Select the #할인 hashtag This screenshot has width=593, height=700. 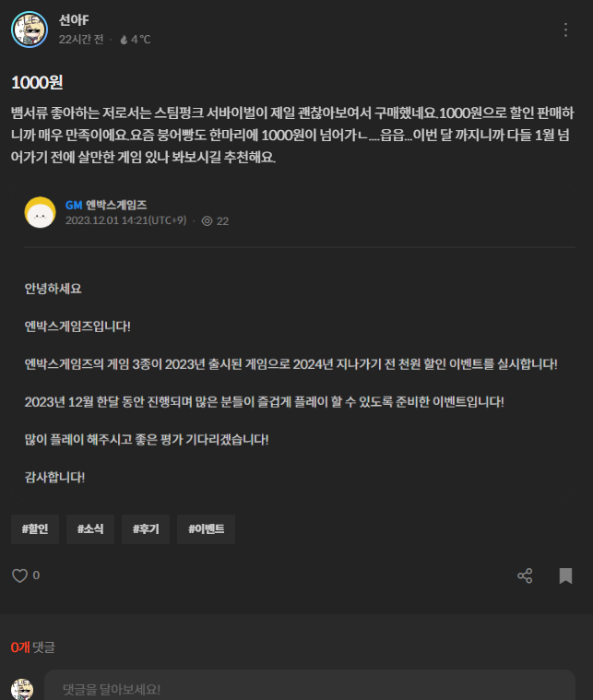[35, 529]
